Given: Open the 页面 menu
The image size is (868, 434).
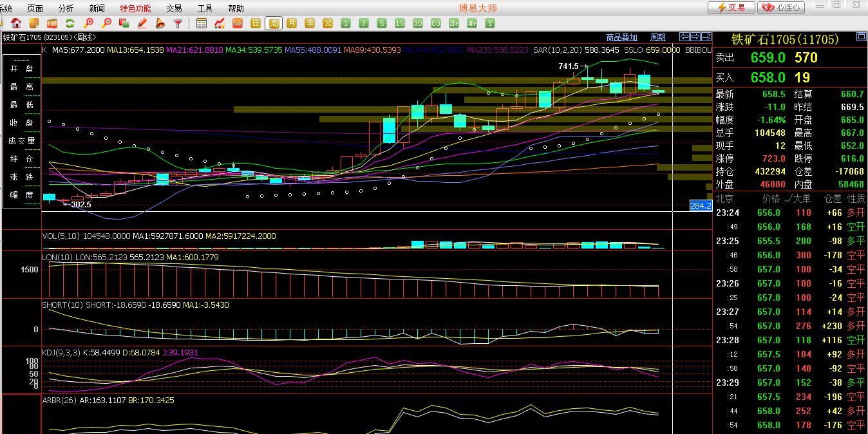Looking at the screenshot, I should [35, 8].
